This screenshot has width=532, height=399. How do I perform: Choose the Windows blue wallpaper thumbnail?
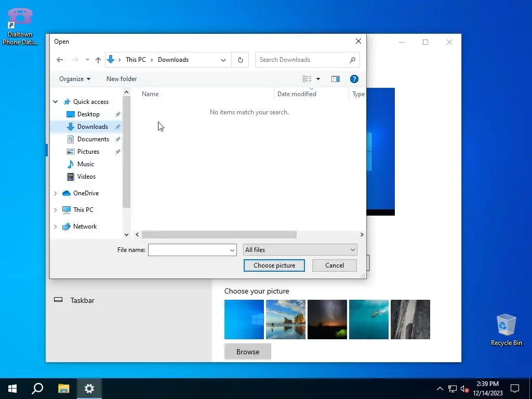(244, 320)
